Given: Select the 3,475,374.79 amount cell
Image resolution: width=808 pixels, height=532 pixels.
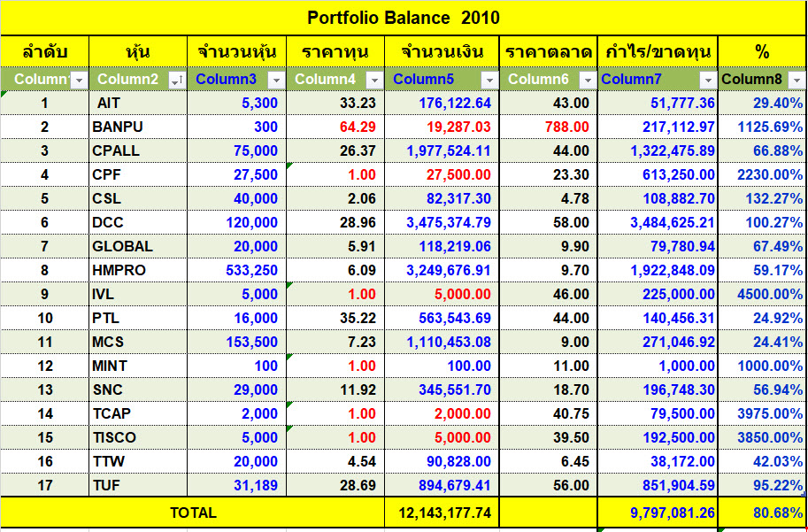Looking at the screenshot, I should tap(442, 222).
